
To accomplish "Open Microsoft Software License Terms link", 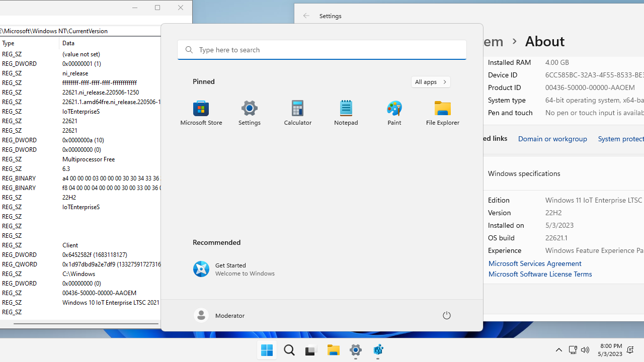I will 540,274.
